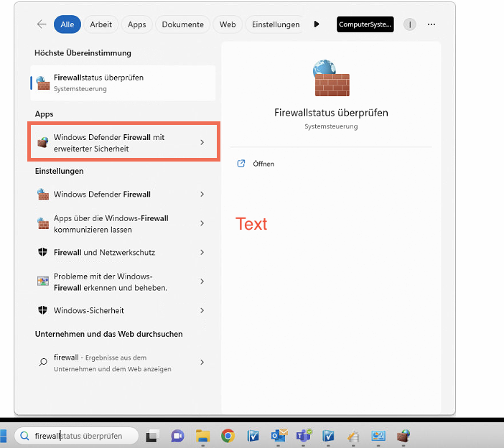
Task: Click the back arrow in search panel
Action: click(x=42, y=24)
